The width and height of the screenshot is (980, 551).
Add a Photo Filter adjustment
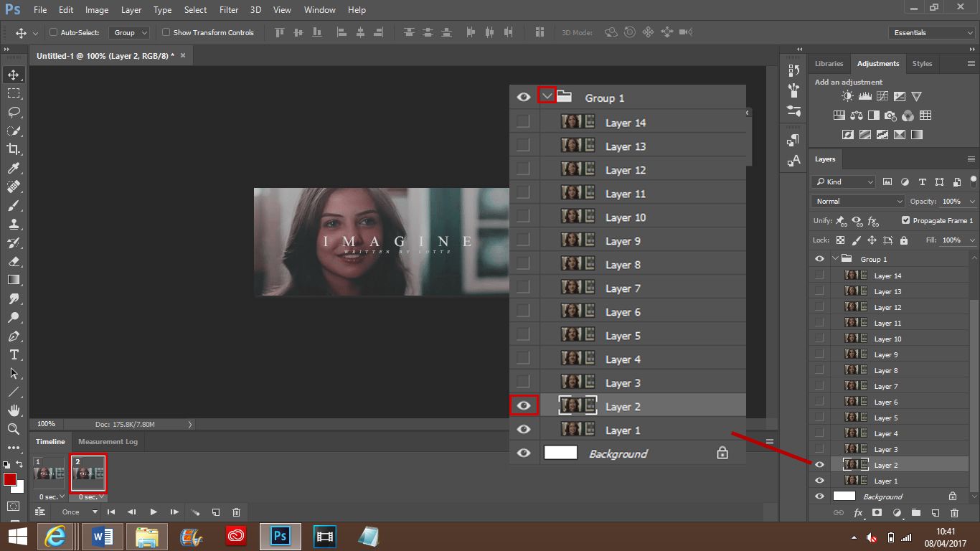[x=890, y=116]
